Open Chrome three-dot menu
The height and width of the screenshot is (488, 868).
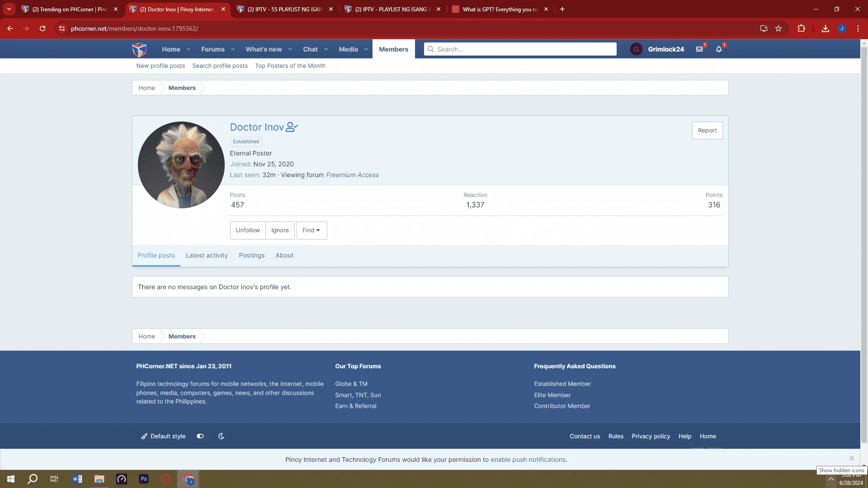click(858, 28)
